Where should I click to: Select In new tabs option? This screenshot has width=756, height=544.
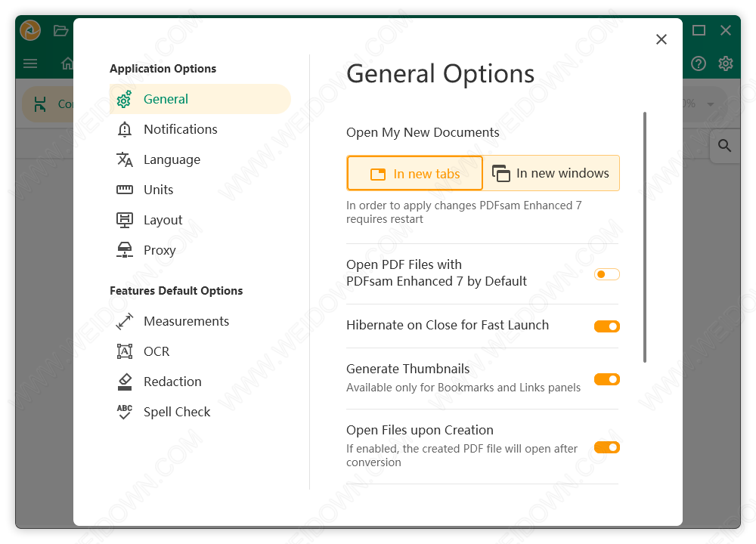pyautogui.click(x=414, y=174)
